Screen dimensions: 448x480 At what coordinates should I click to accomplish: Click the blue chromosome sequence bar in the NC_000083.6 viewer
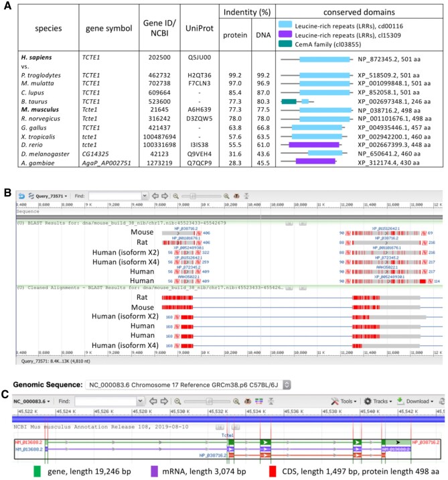(x=228, y=419)
